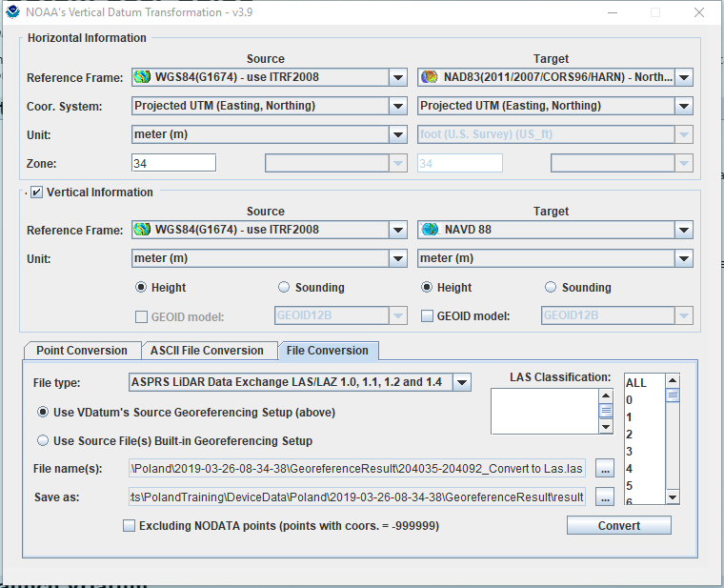
Task: Open horizontal target Coor. System dropdown
Action: [684, 106]
